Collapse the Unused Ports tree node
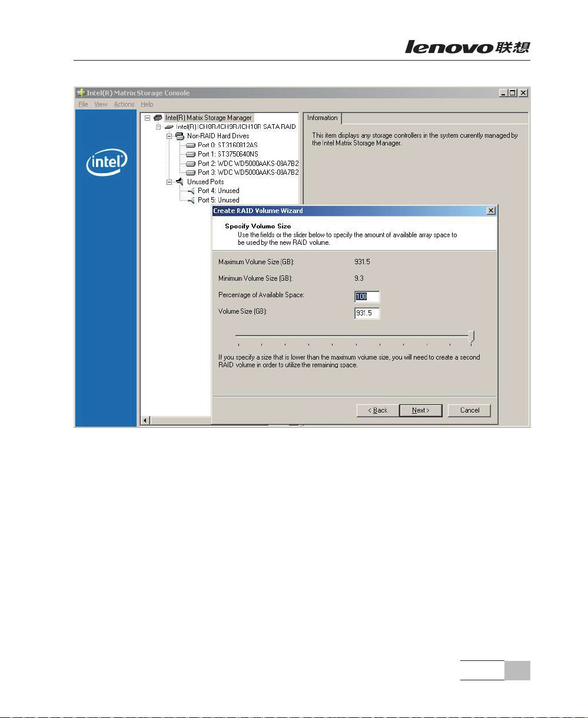This screenshot has width=588, height=718. (170, 182)
